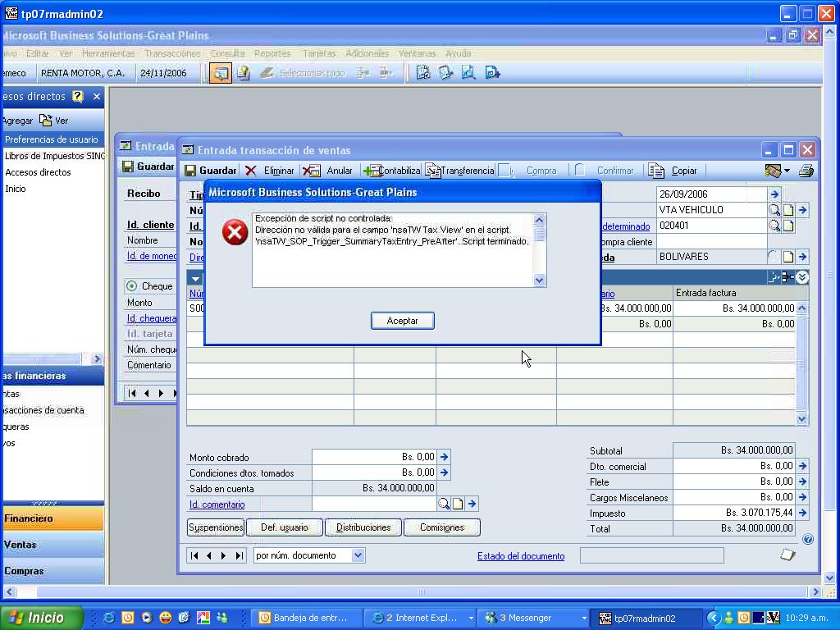The height and width of the screenshot is (630, 840).
Task: Open the Ayuda menu
Action: click(459, 53)
